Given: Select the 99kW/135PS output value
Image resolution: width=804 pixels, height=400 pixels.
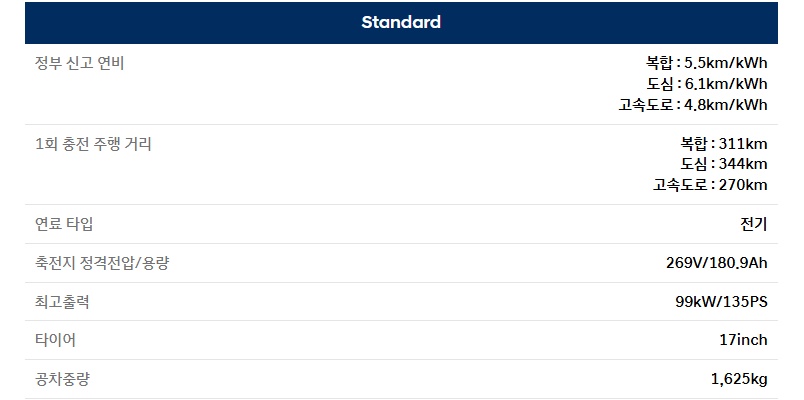Looking at the screenshot, I should click(x=721, y=301).
